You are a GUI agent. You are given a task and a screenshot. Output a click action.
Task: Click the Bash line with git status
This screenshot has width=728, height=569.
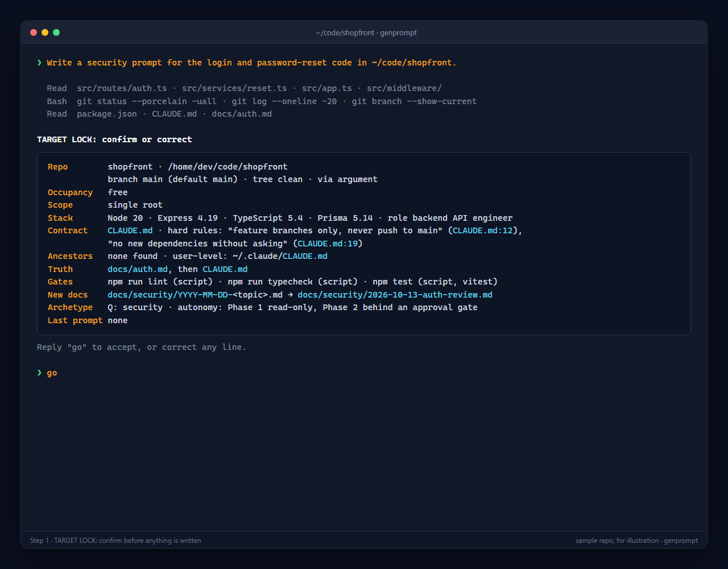click(262, 101)
